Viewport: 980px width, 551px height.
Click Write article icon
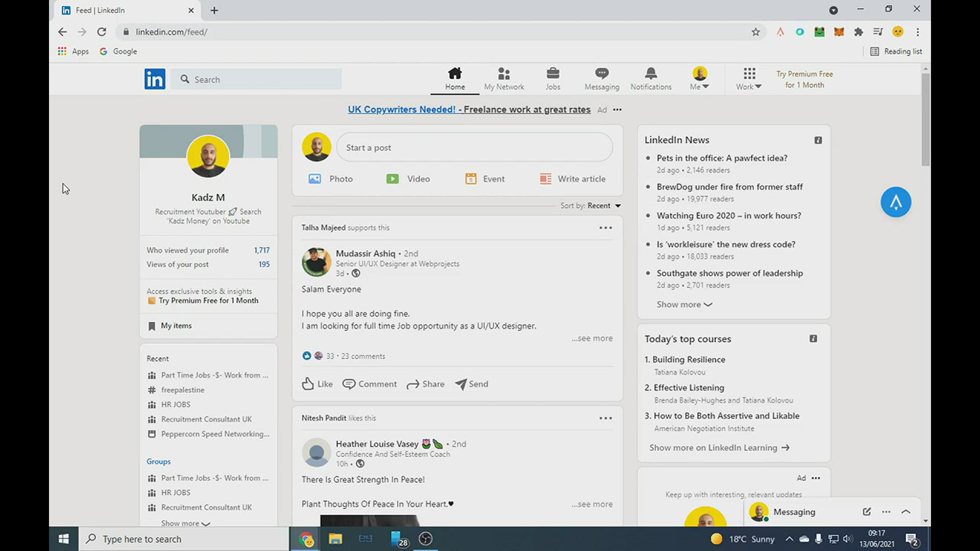[546, 179]
